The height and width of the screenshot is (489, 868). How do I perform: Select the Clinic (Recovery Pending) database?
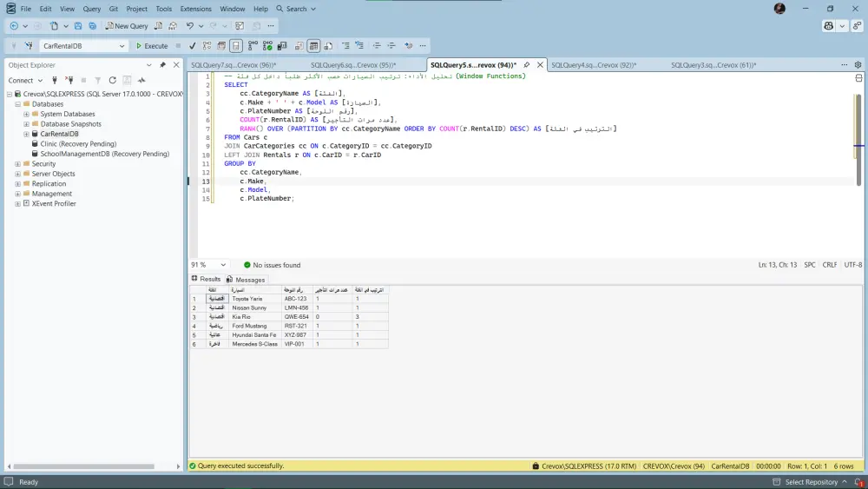click(x=78, y=144)
